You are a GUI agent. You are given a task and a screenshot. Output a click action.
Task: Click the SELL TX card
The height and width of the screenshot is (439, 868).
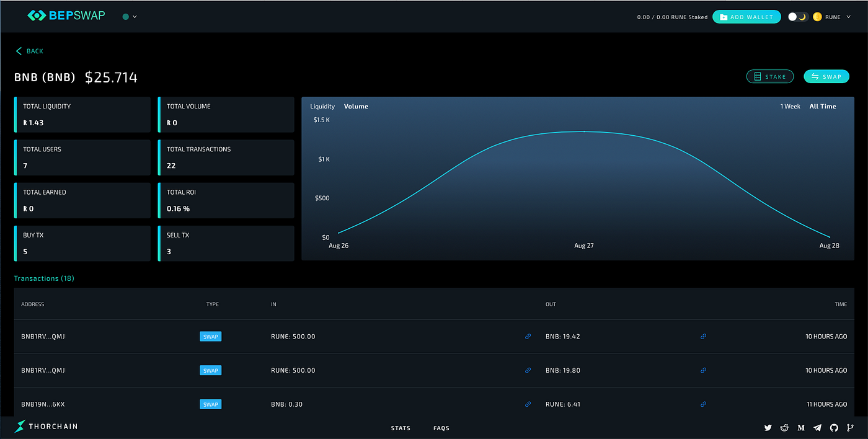click(226, 243)
